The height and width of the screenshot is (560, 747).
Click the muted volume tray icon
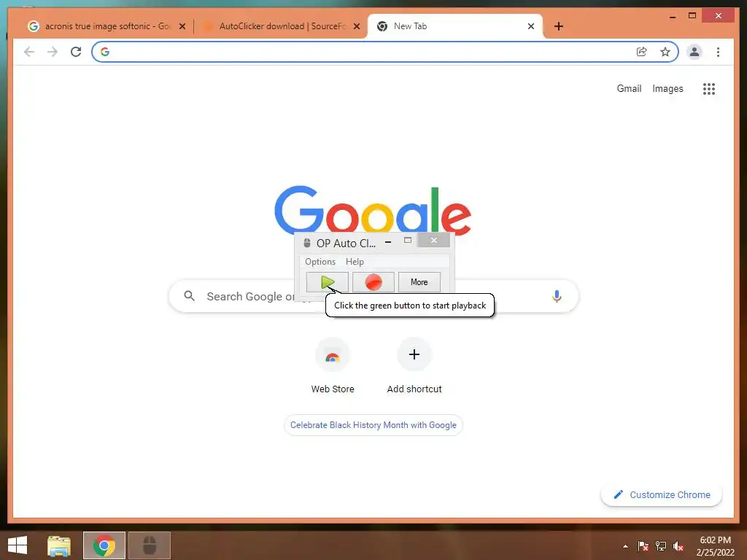(678, 546)
